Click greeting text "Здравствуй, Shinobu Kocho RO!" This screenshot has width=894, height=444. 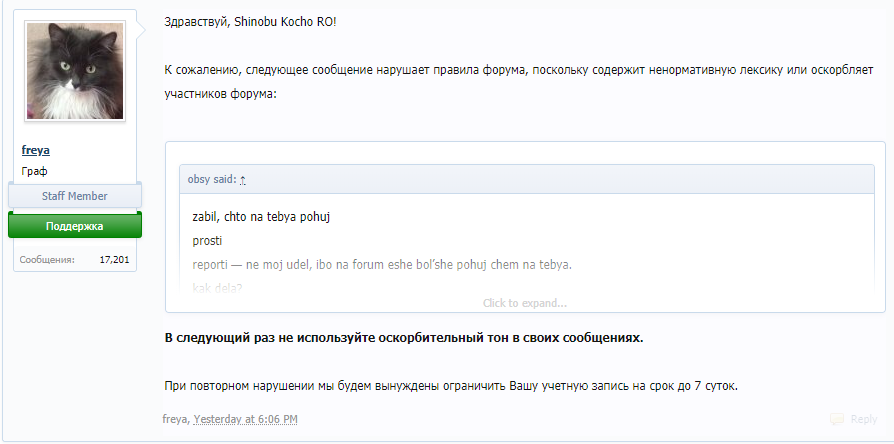click(258, 22)
